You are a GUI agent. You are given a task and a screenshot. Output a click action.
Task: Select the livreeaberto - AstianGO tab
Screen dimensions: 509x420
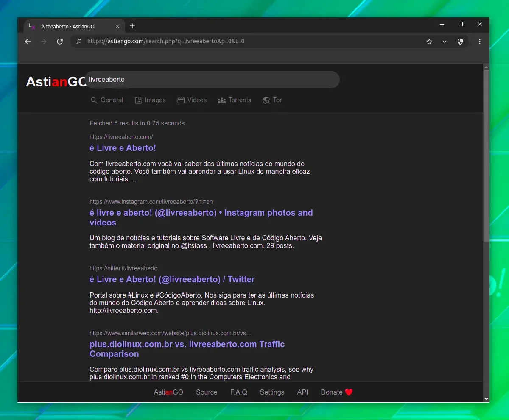point(74,26)
